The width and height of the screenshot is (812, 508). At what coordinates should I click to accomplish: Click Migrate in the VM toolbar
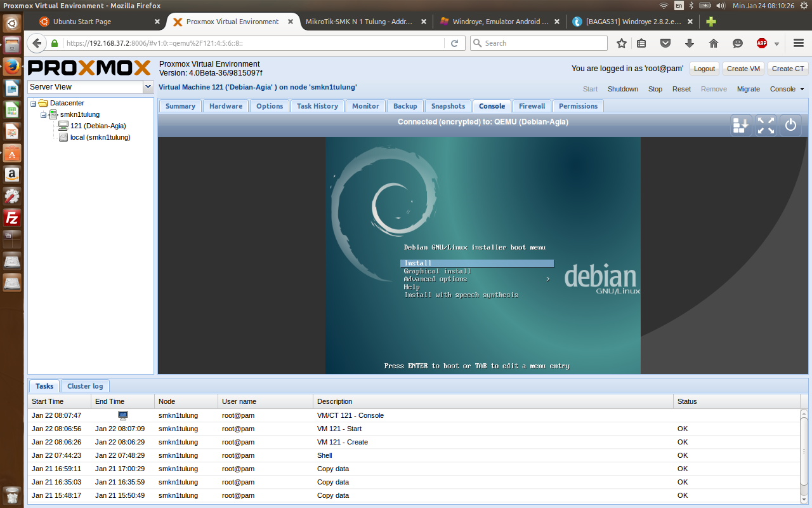(x=749, y=89)
